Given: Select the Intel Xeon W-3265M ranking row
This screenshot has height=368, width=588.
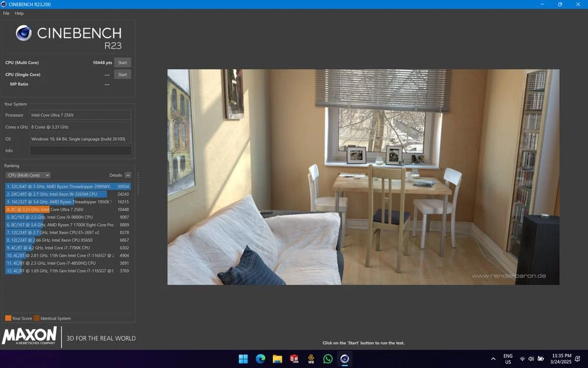Looking at the screenshot, I should (68, 194).
